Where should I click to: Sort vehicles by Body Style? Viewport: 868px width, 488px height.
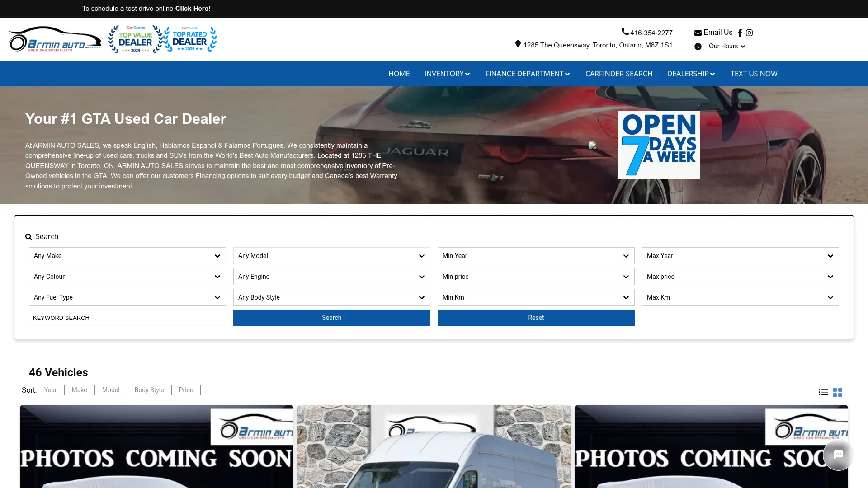[x=149, y=390]
